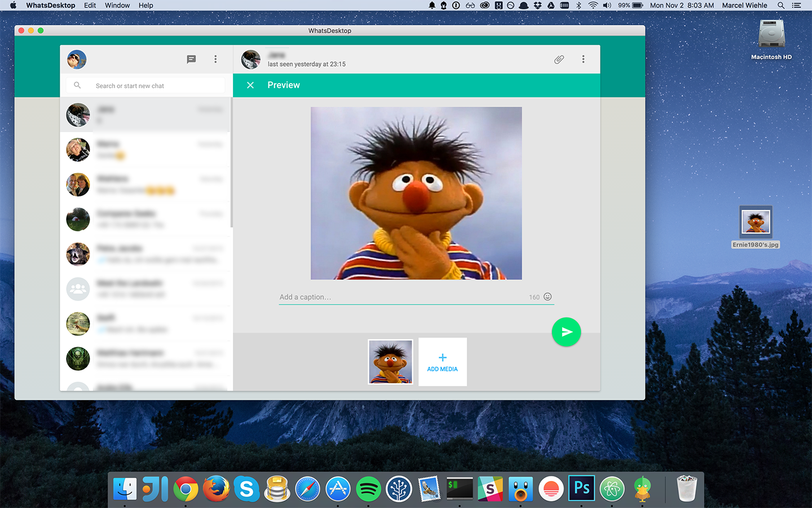Click the 'Mon Nov 2 8:03 AM' clock
812x508 pixels.
682,5
